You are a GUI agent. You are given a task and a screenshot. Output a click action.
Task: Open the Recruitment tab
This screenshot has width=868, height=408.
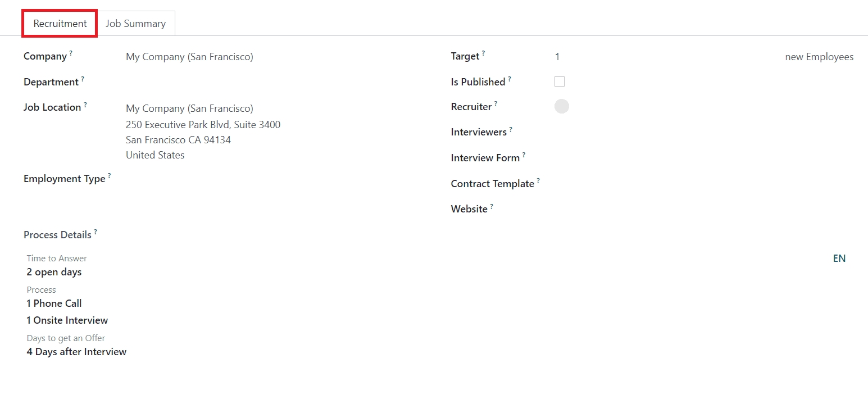pyautogui.click(x=60, y=24)
